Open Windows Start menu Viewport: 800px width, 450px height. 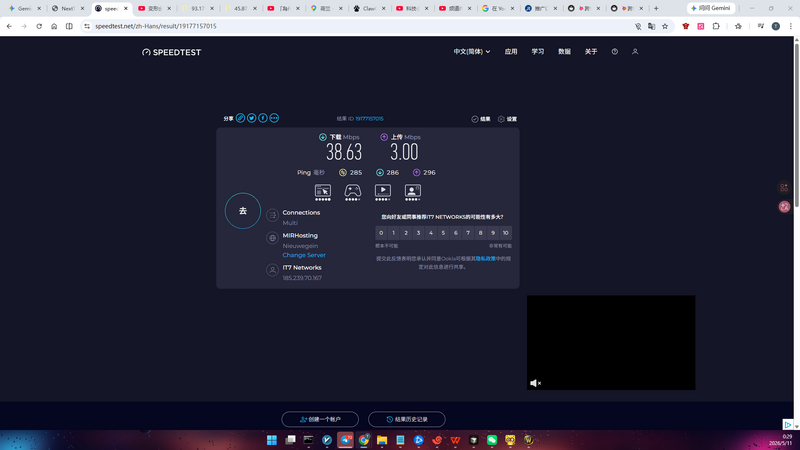[x=272, y=440]
